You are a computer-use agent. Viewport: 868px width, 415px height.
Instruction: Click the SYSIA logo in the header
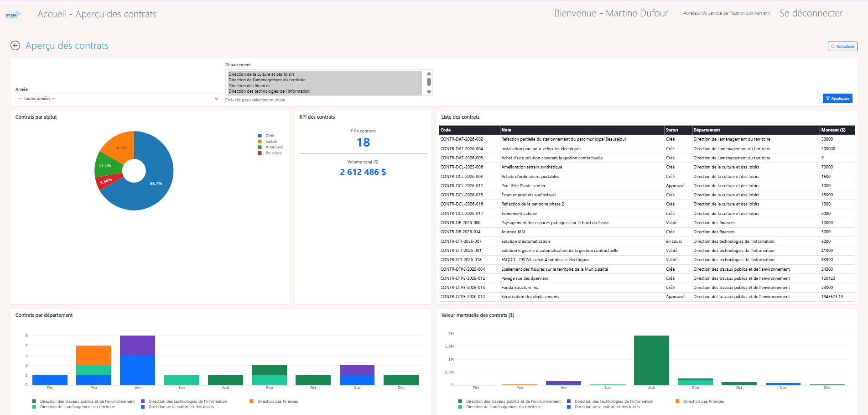click(13, 15)
